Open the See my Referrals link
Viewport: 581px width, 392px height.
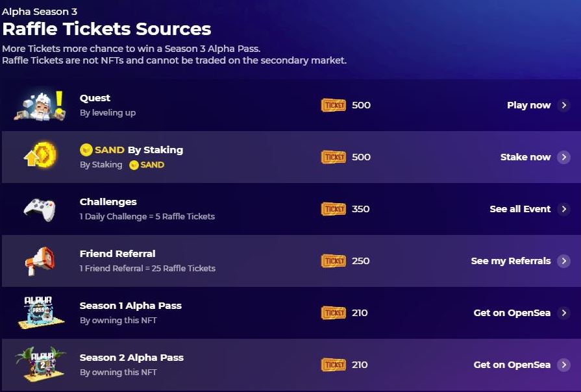pyautogui.click(x=510, y=261)
